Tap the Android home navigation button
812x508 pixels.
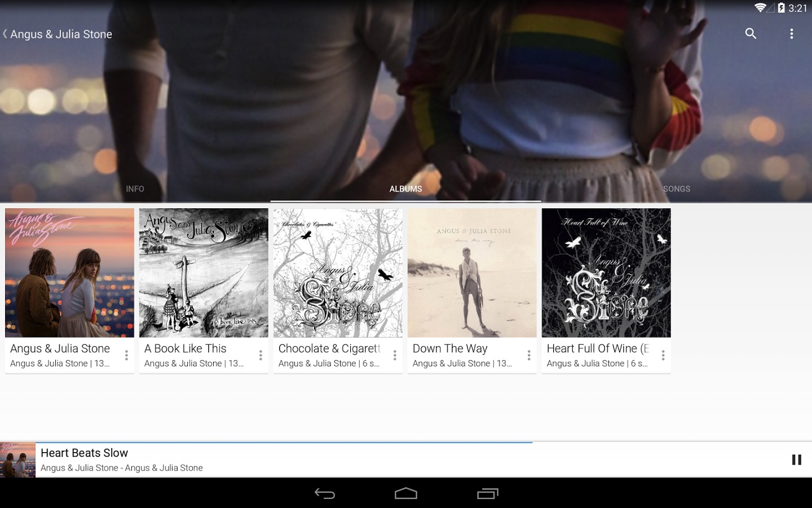point(406,494)
